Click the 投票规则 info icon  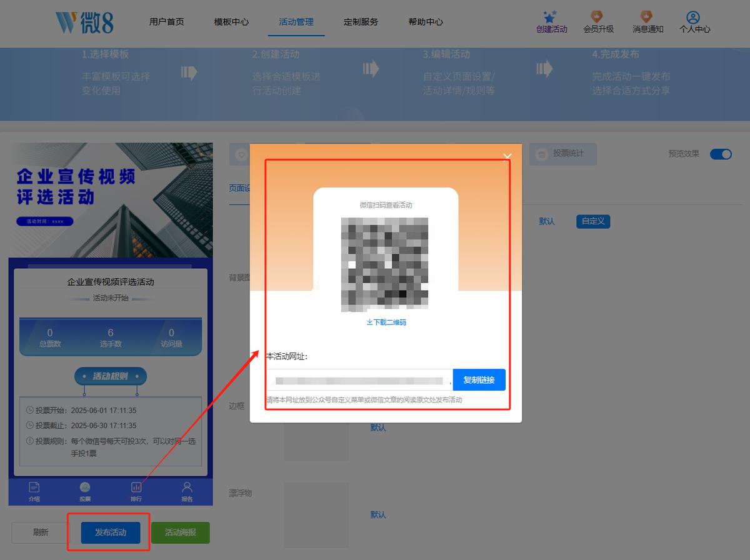click(30, 441)
